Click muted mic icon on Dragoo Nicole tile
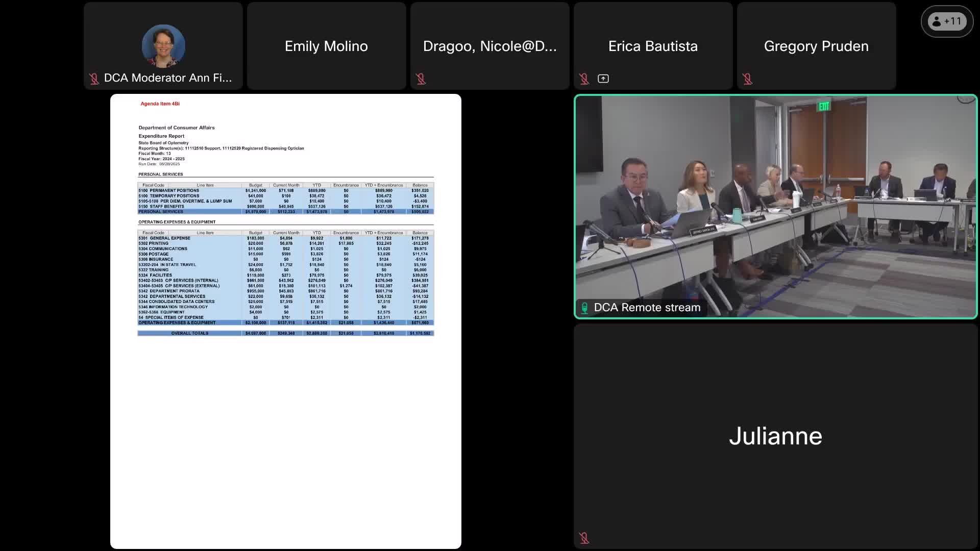This screenshot has width=980, height=551. point(421,79)
